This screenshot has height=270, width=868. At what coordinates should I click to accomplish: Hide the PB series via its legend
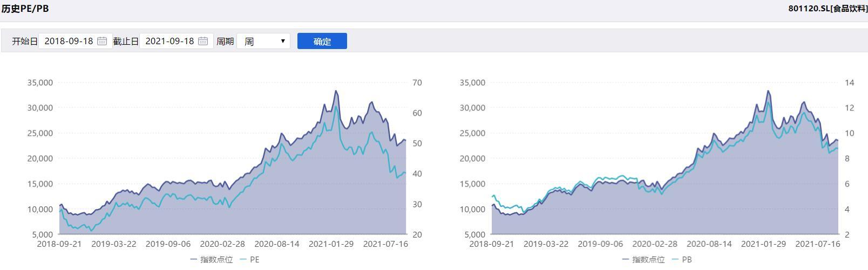coord(682,259)
